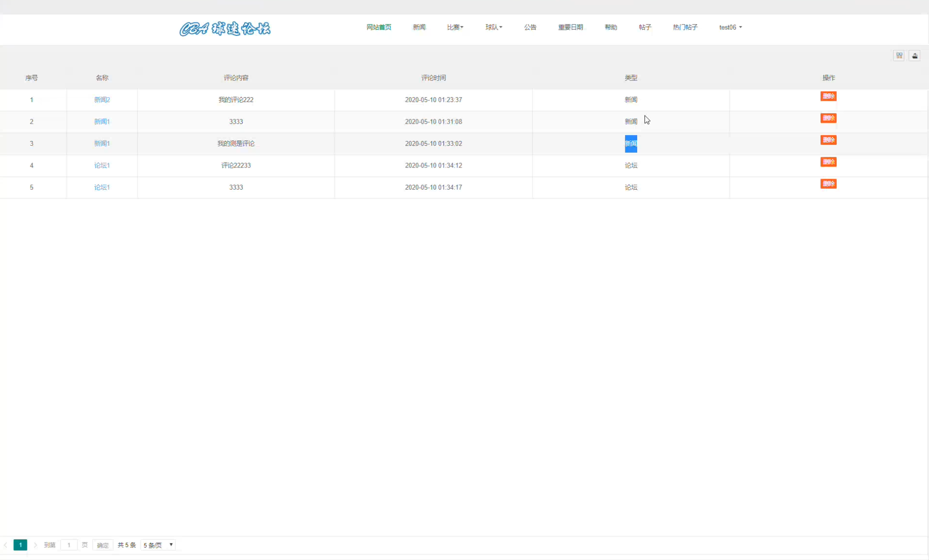Click the page number input field
Screen dimensions: 929x560
(69, 545)
